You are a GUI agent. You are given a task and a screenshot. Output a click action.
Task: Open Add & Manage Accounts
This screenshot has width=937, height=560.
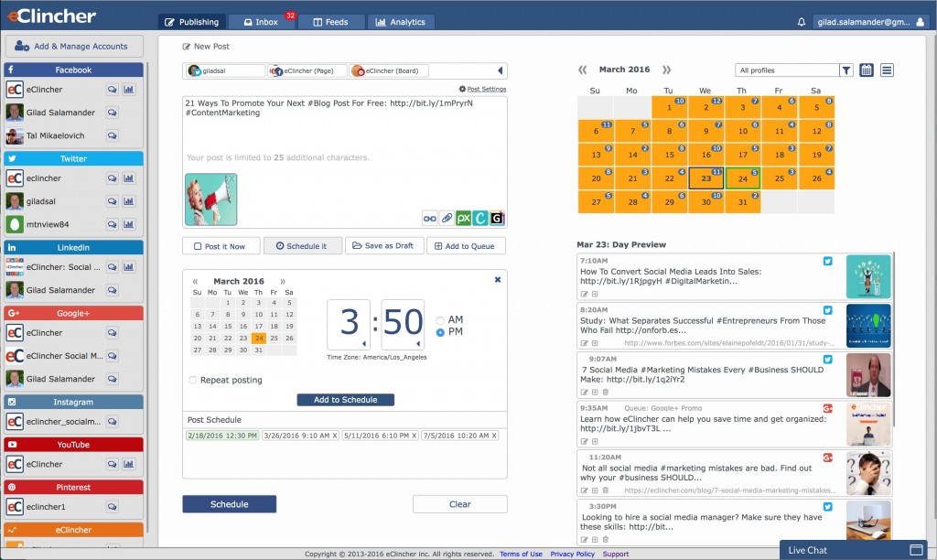pyautogui.click(x=75, y=46)
